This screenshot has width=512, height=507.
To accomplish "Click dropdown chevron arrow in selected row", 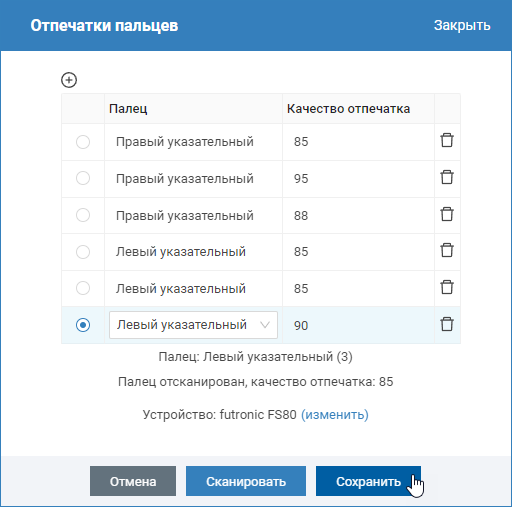I will [265, 325].
